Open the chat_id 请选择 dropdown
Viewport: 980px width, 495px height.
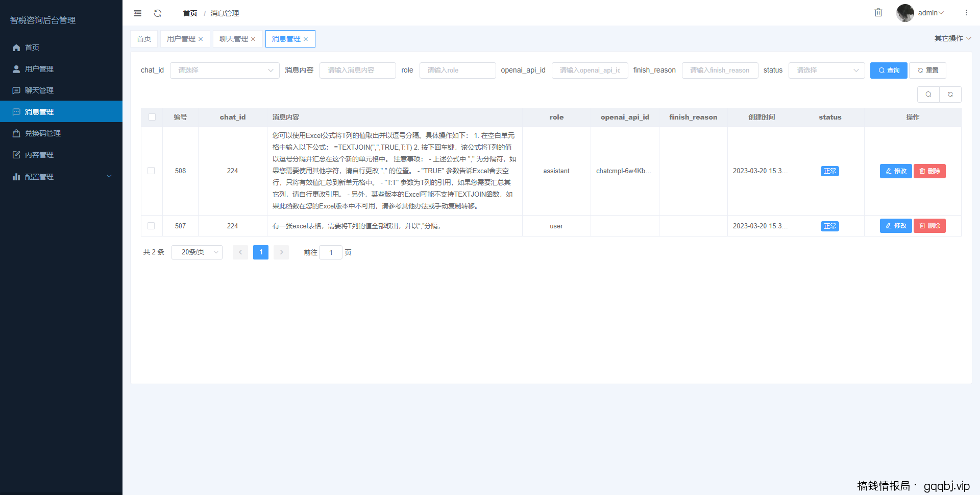click(225, 70)
